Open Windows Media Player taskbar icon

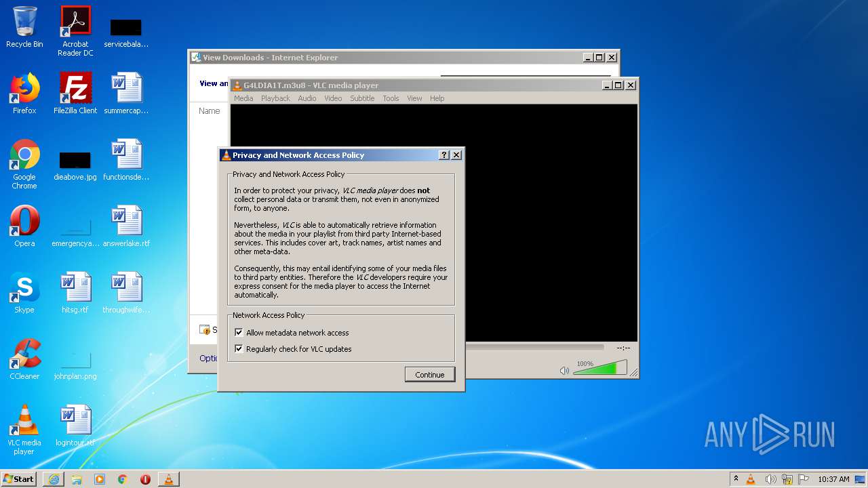point(100,479)
